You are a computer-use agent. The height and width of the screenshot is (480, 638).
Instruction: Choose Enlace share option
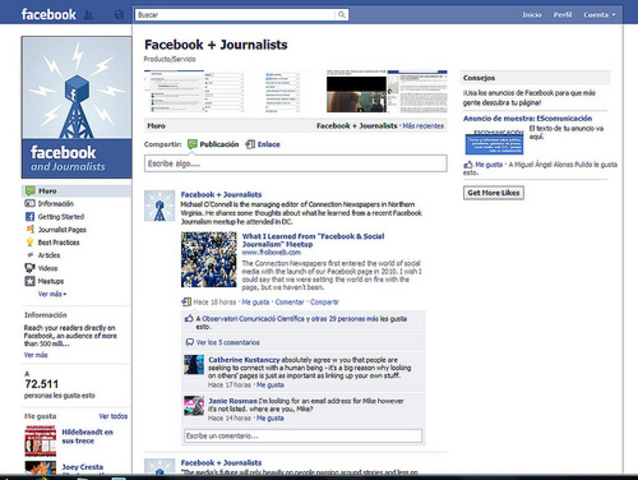[x=263, y=144]
